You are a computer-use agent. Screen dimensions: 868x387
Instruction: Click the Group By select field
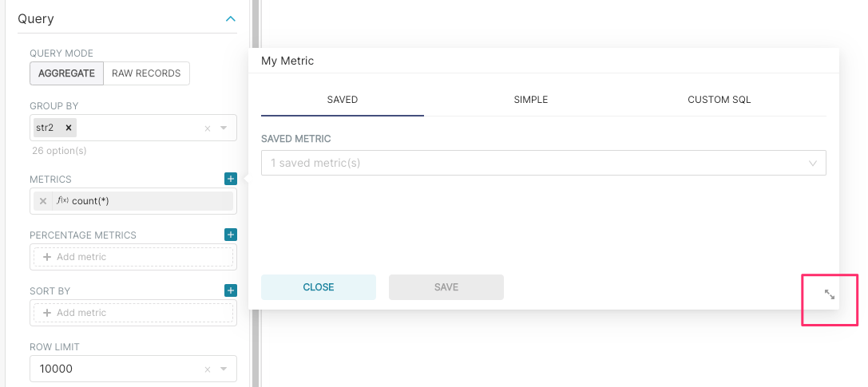133,128
